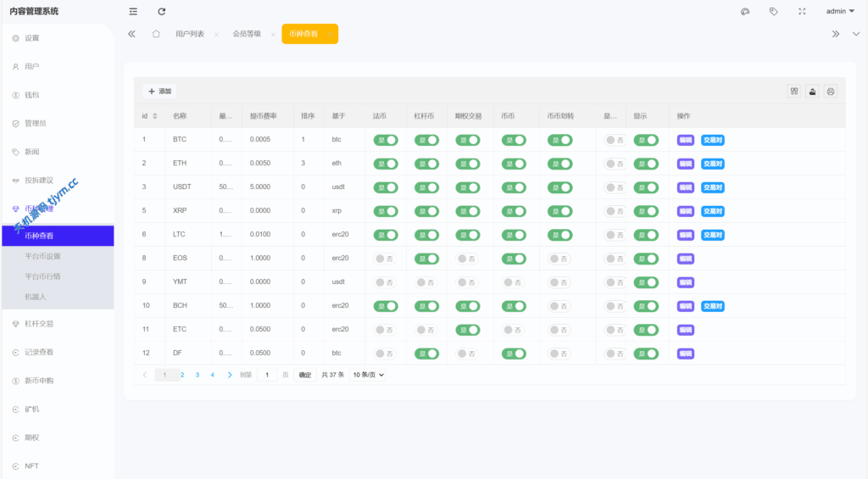Switch to the 用户列表 tab

point(189,34)
